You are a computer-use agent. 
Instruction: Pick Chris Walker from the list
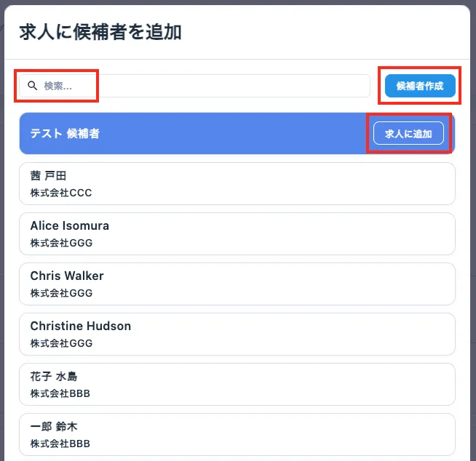67,276
